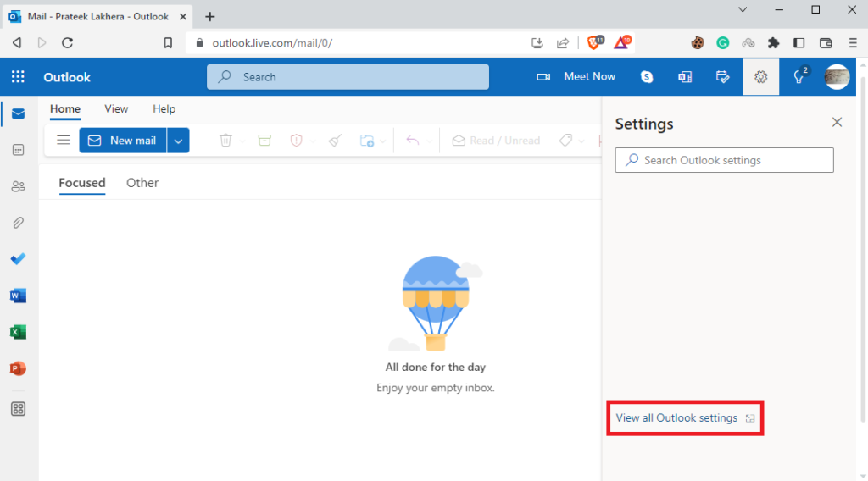868x481 pixels.
Task: Open the People contacts icon
Action: coord(18,186)
